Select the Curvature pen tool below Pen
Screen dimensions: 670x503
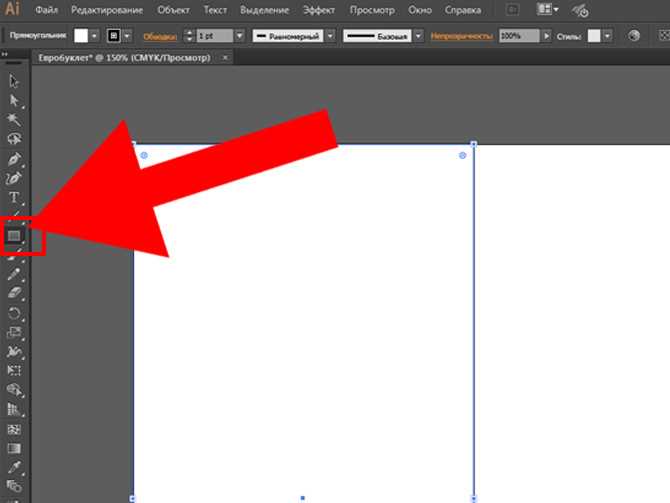[14, 178]
